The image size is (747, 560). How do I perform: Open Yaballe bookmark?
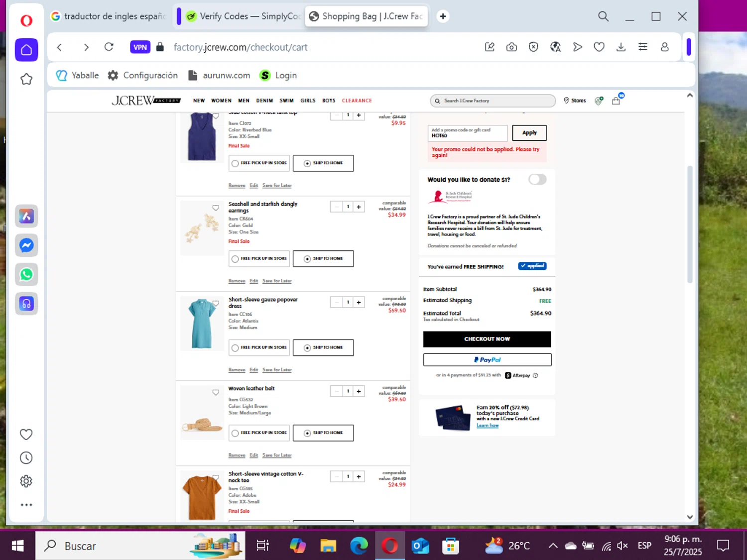point(77,75)
